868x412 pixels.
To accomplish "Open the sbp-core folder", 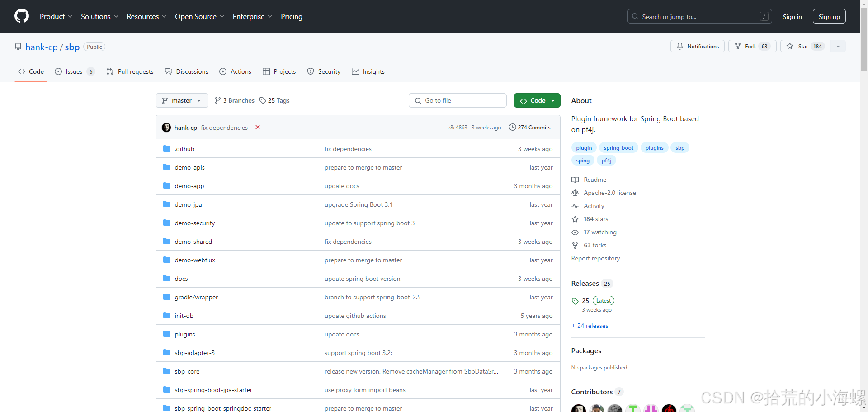I will [187, 371].
